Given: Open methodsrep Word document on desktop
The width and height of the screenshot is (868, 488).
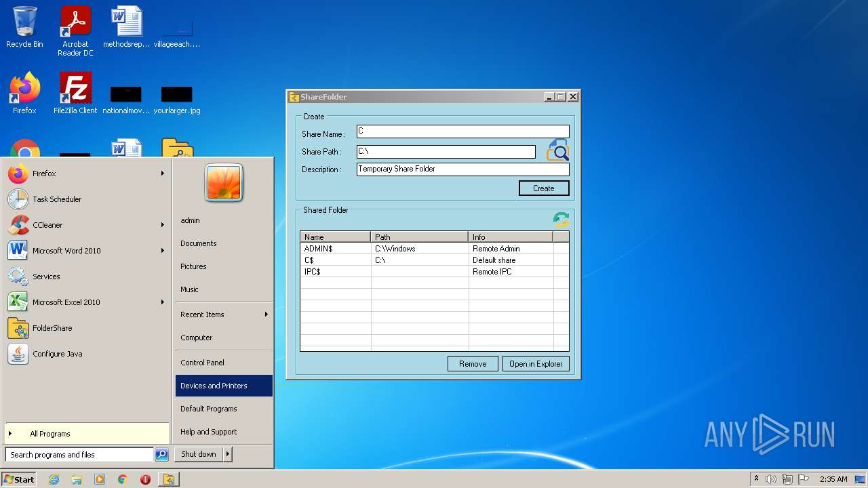Looking at the screenshot, I should (x=126, y=28).
